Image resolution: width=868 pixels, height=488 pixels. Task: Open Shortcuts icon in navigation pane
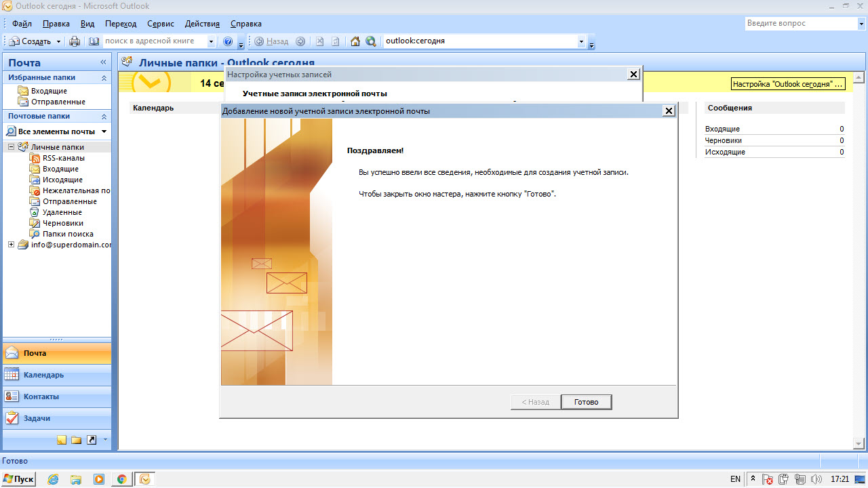92,440
